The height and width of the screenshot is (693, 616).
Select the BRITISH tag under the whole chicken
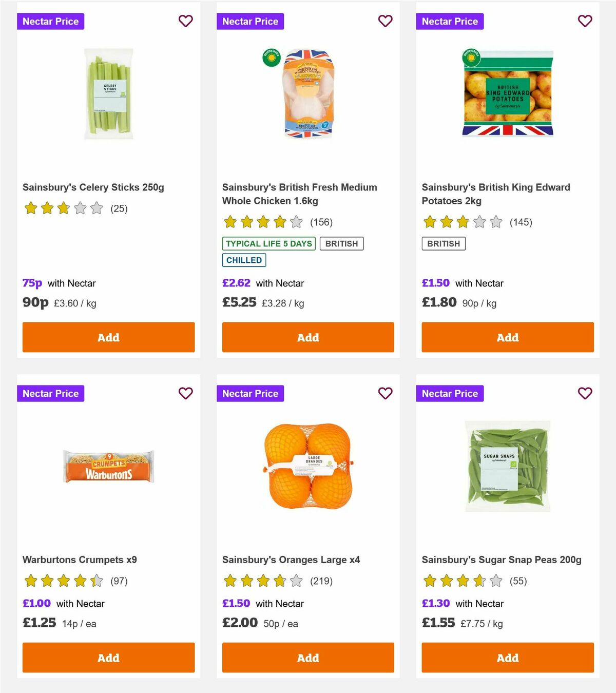(x=342, y=243)
